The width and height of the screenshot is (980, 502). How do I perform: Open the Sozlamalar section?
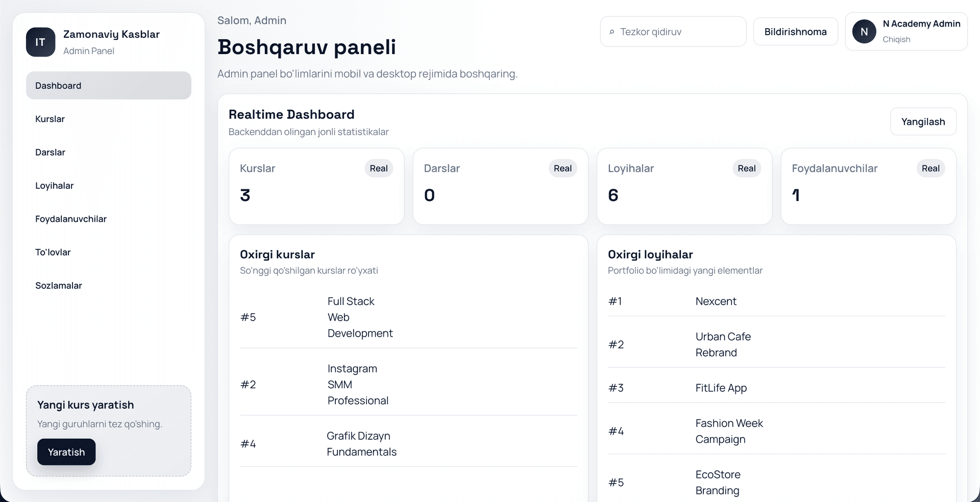click(58, 285)
